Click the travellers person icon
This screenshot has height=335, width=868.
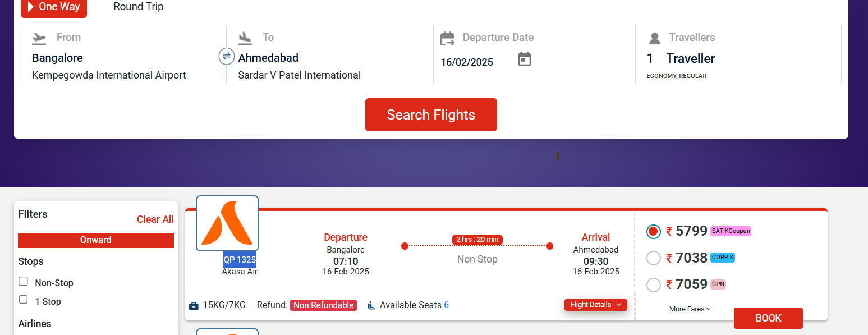(x=654, y=38)
